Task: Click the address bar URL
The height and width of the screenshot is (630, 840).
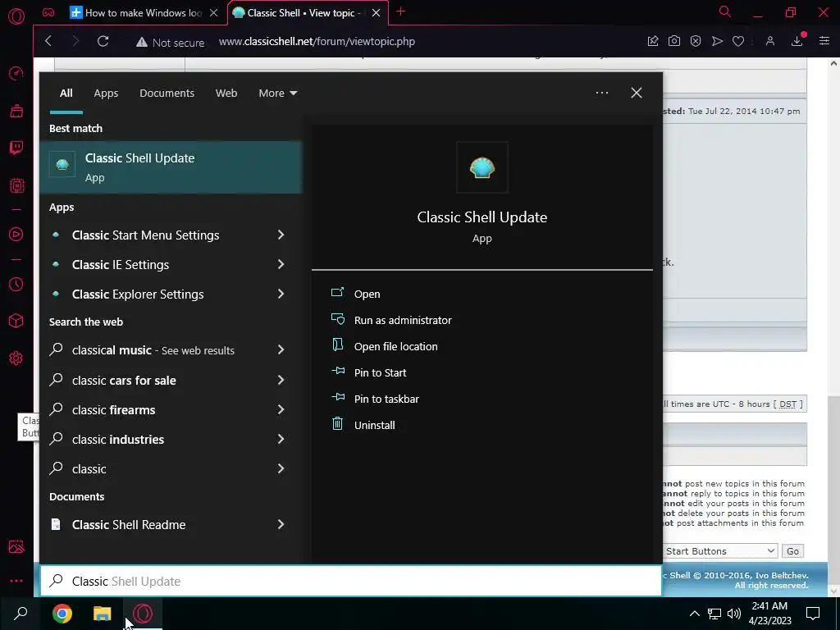Action: pos(317,42)
